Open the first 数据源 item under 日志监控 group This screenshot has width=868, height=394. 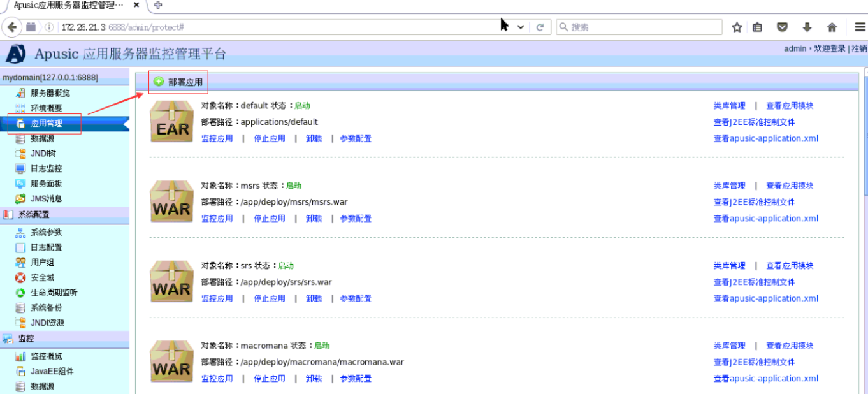coord(42,138)
